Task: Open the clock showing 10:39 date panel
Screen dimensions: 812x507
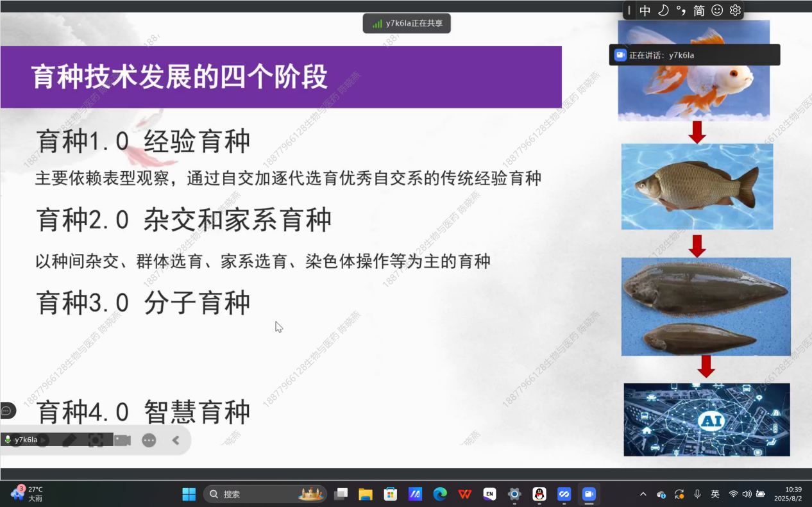Action: pyautogui.click(x=788, y=494)
